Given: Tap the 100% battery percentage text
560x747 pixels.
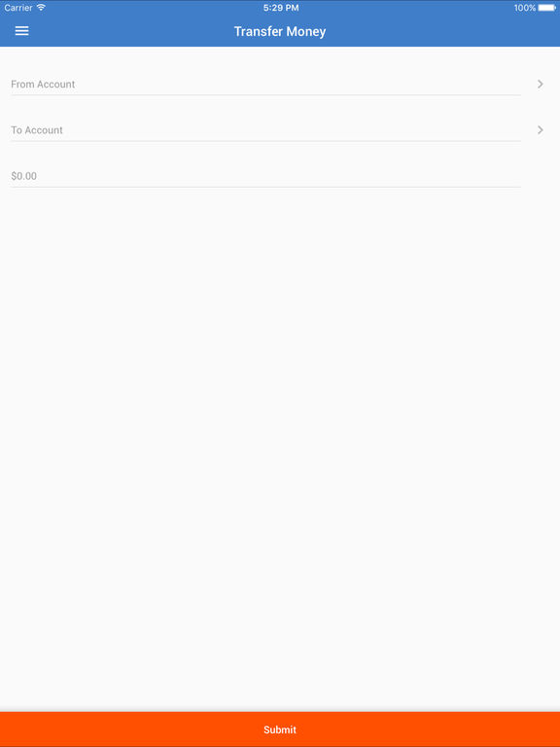Looking at the screenshot, I should coord(525,8).
